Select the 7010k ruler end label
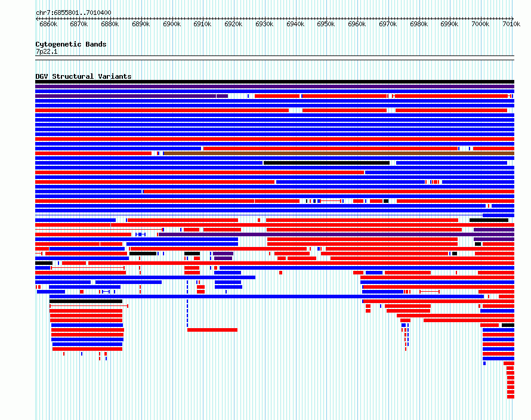Viewport: 531px width, 420px height. (511, 24)
